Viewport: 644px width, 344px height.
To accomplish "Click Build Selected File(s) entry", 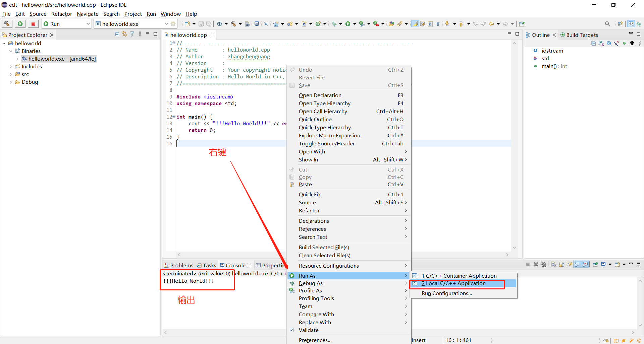I will pyautogui.click(x=349, y=248).
